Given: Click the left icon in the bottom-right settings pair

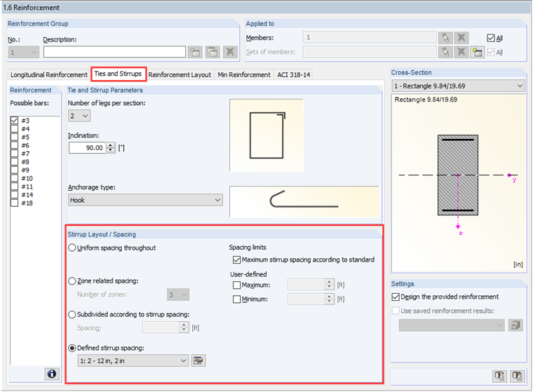Looking at the screenshot, I should coord(499,376).
